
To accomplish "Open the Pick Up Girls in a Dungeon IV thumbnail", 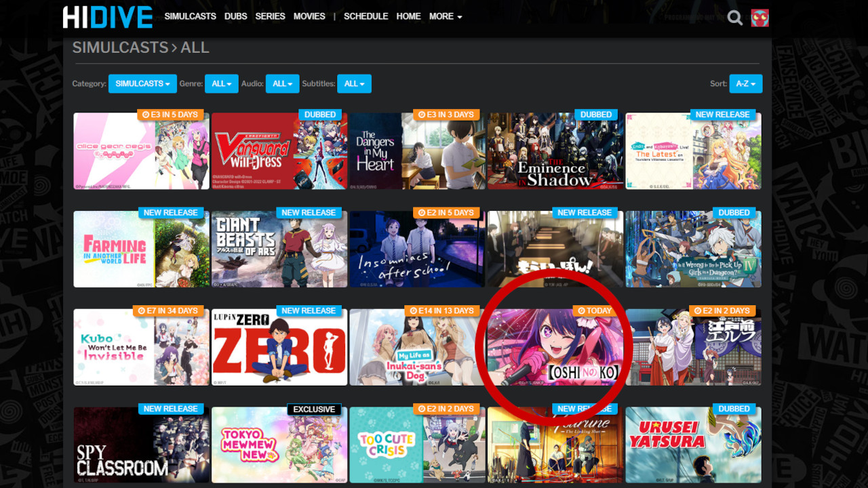I will point(693,249).
